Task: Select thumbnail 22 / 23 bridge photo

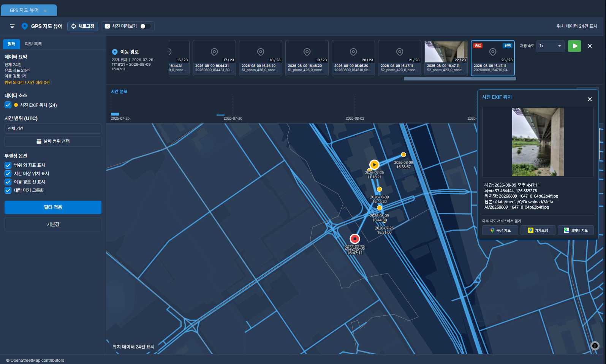Action: click(x=446, y=58)
